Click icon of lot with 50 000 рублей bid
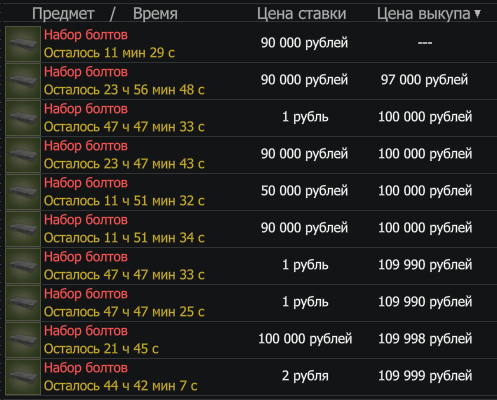 (x=23, y=192)
